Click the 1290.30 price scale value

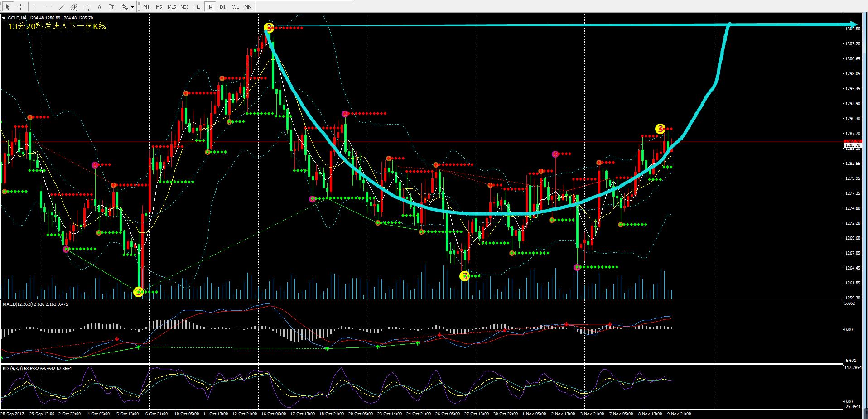pos(852,118)
